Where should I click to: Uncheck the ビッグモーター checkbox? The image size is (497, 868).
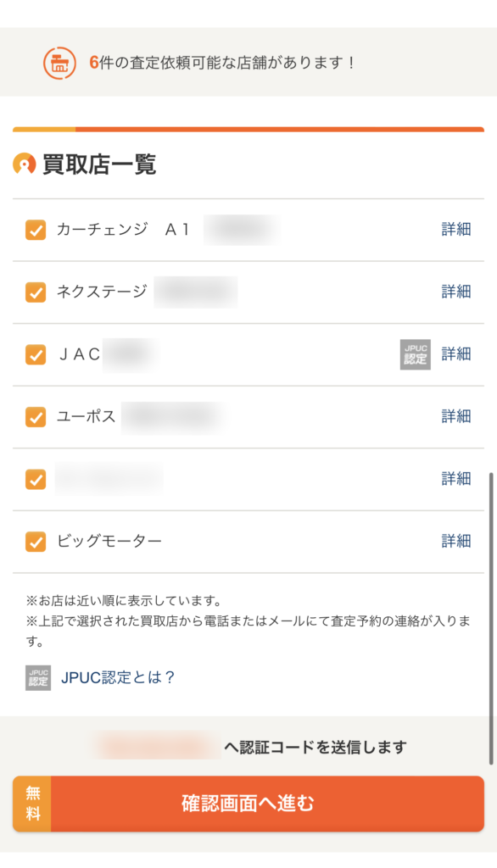[x=36, y=542]
